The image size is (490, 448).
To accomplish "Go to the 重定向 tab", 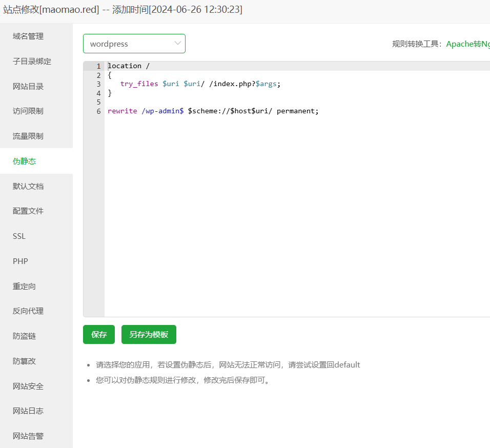I will 36,286.
